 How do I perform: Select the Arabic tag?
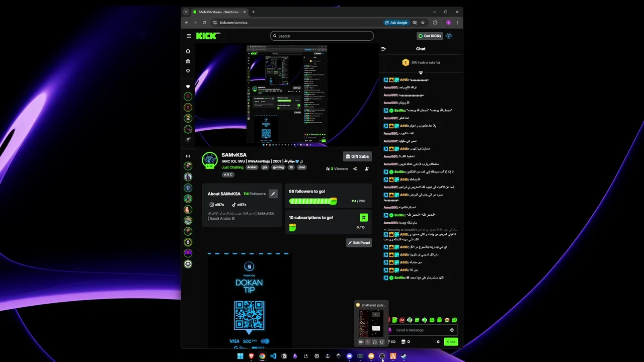252,167
